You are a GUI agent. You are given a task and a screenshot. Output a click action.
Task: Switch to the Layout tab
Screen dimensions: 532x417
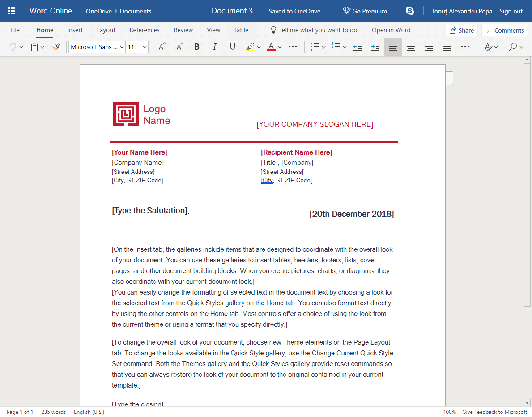(106, 30)
